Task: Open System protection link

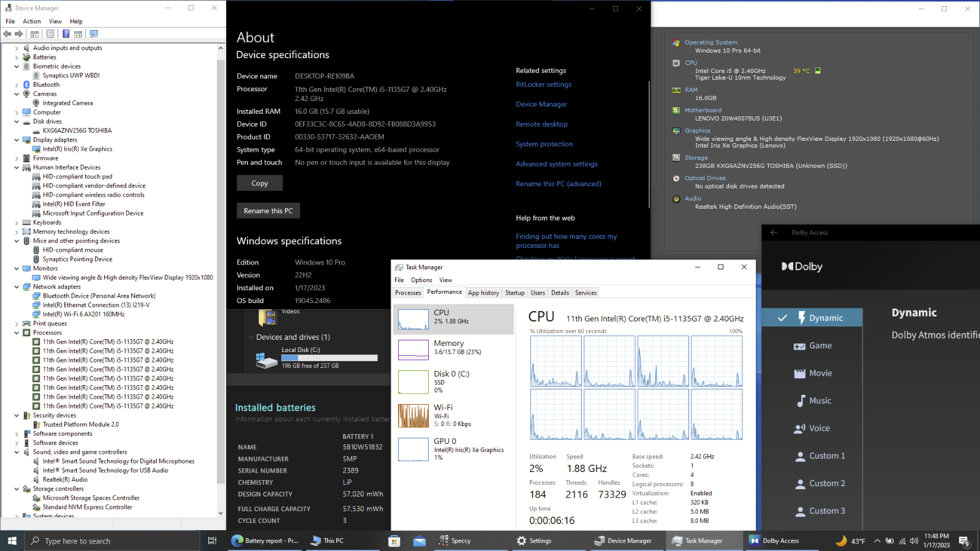Action: click(x=545, y=144)
